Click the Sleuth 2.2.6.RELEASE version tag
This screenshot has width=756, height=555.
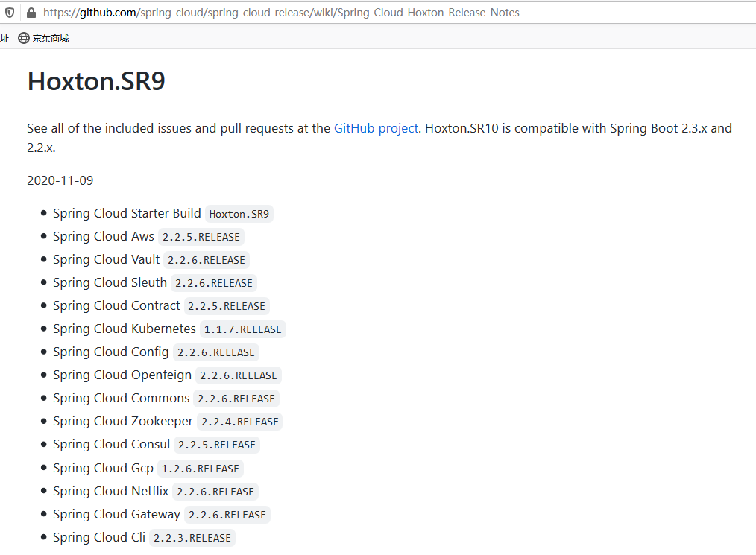pyautogui.click(x=214, y=283)
